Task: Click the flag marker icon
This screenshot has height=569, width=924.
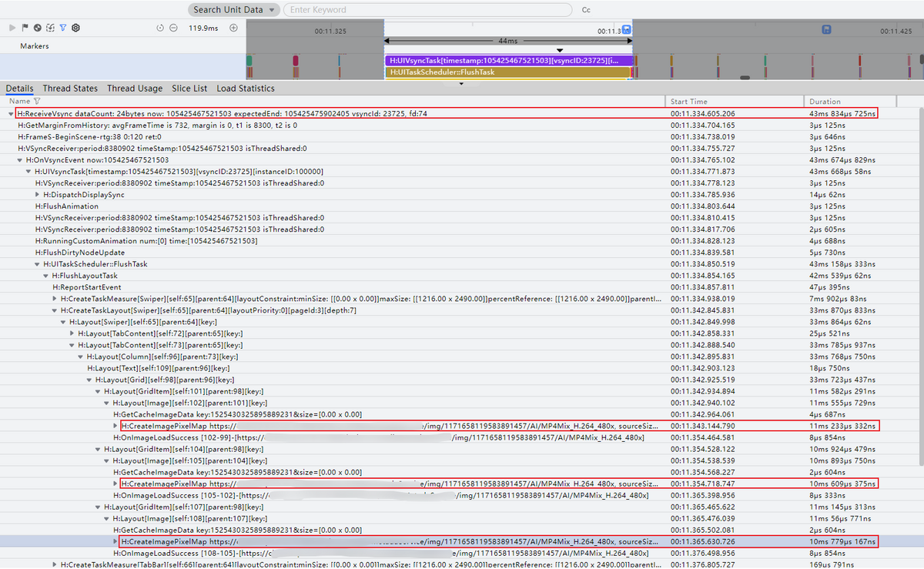Action: (x=25, y=28)
